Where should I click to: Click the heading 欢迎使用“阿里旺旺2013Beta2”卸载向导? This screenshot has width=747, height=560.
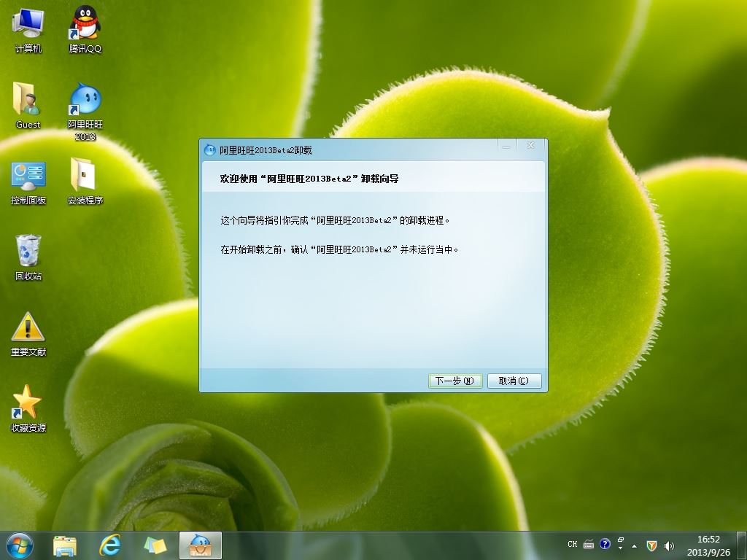[309, 179]
